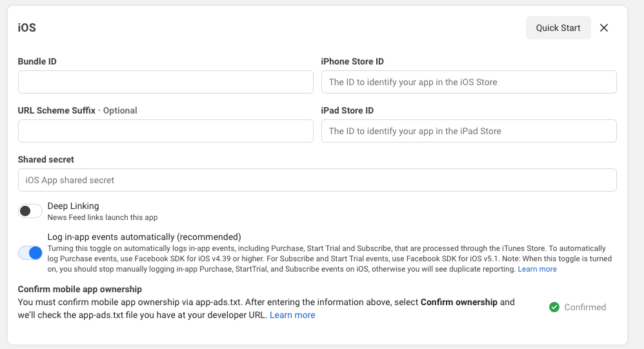
Task: Click the Log in-app events automatically label
Action: click(x=144, y=237)
